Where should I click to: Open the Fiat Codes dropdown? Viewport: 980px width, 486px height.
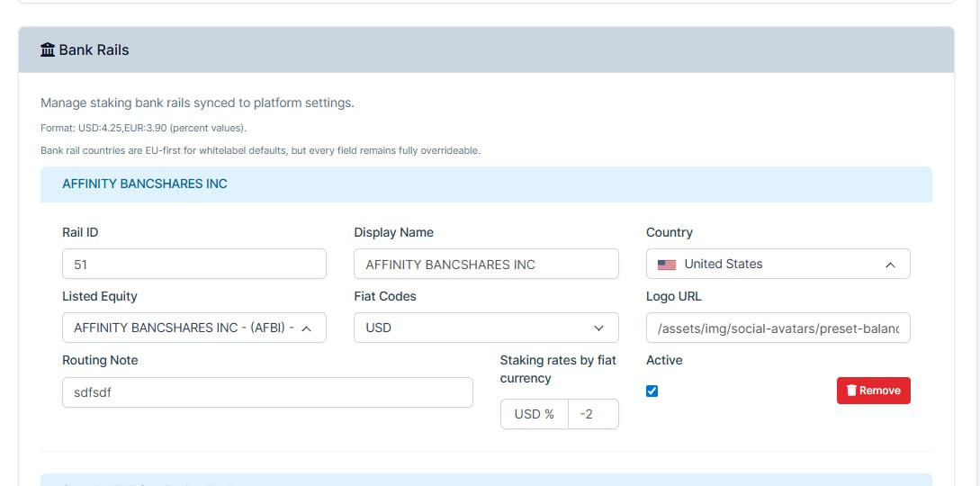pos(486,328)
